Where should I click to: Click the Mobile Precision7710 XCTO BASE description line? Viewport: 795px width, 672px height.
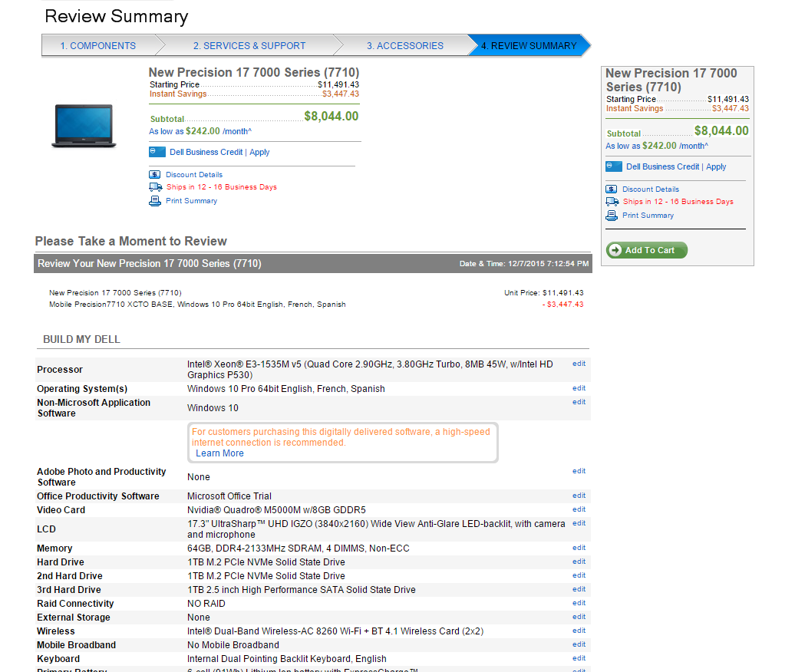pyautogui.click(x=197, y=305)
